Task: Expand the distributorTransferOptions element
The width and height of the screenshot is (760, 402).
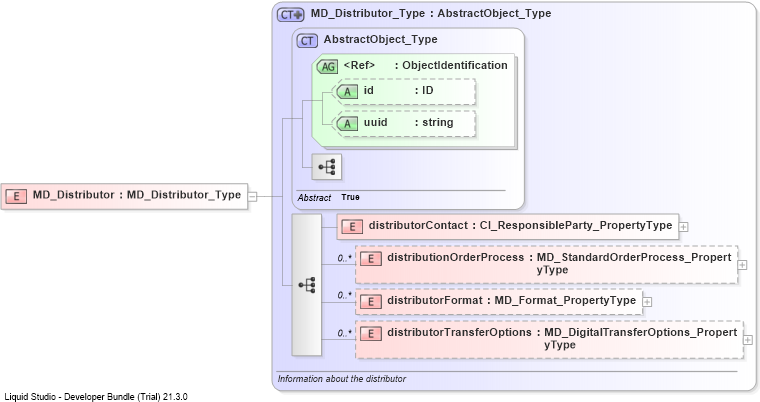Action: (x=748, y=340)
